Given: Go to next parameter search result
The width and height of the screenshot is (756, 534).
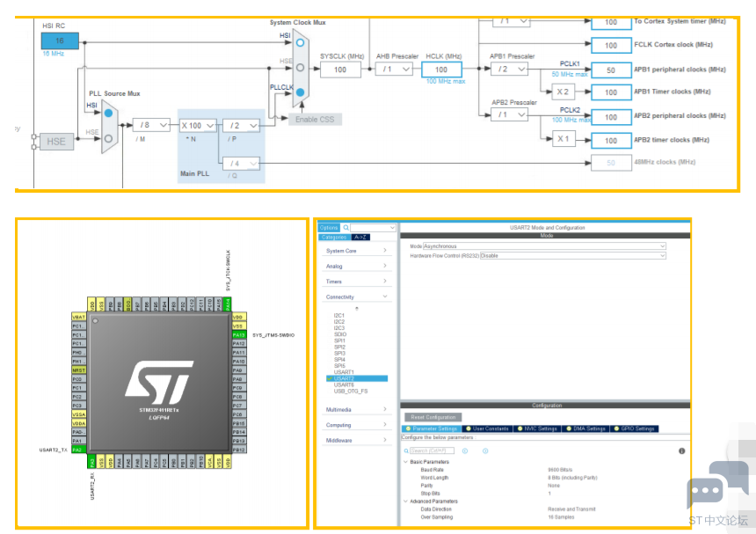Looking at the screenshot, I should pyautogui.click(x=485, y=451).
